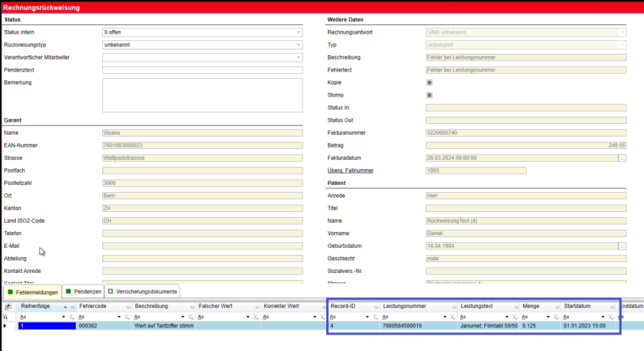
Task: Click the filter row funnel icon
Action: point(6,316)
